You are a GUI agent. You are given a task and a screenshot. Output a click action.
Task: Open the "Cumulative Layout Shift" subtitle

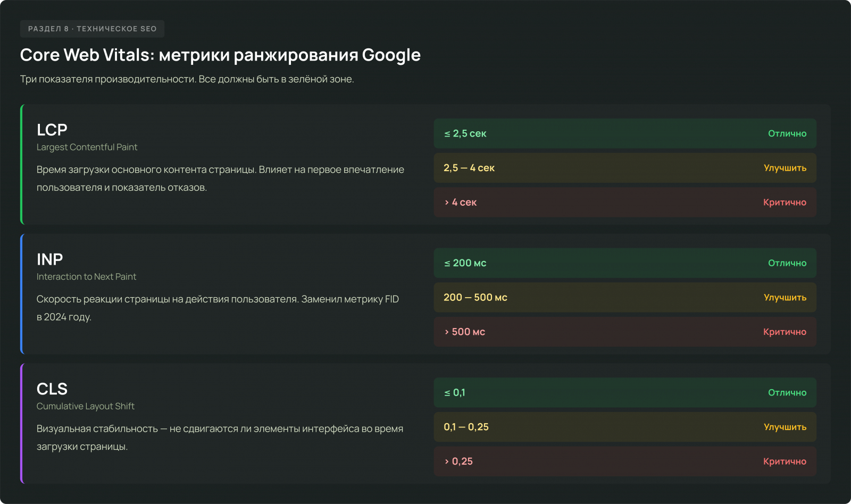coord(85,406)
